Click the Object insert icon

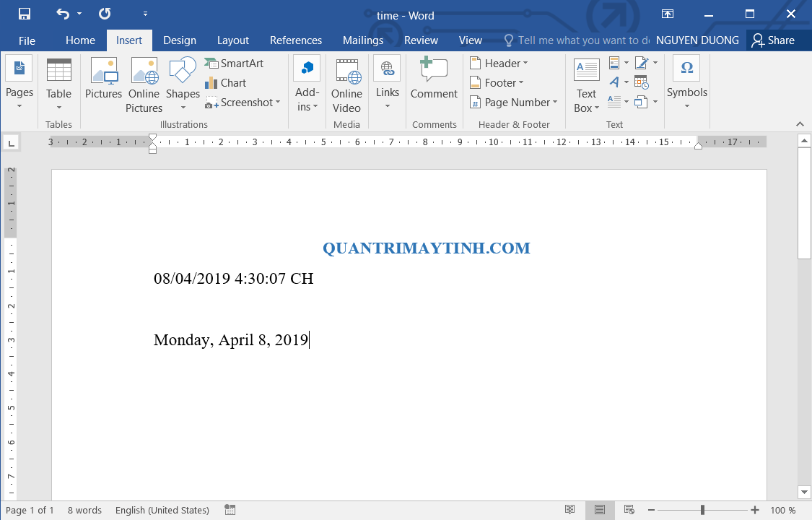click(641, 102)
